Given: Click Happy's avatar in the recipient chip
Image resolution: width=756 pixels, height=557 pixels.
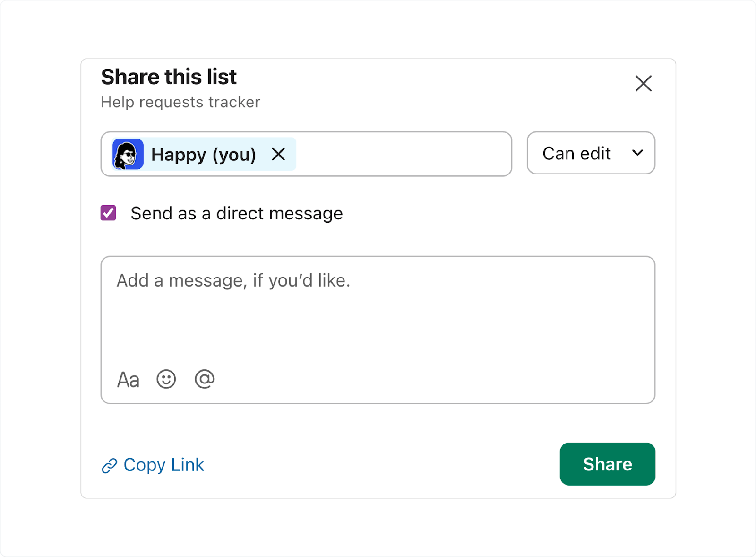Looking at the screenshot, I should (128, 154).
